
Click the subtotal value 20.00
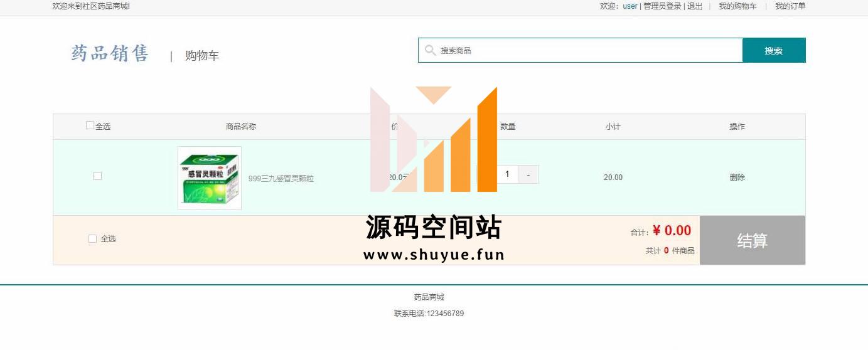click(613, 178)
